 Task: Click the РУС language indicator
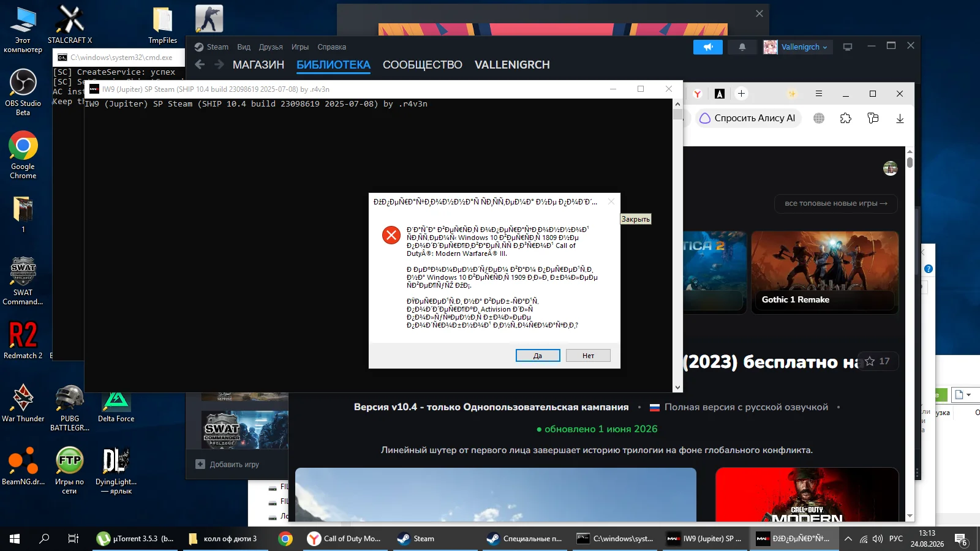pyautogui.click(x=896, y=539)
